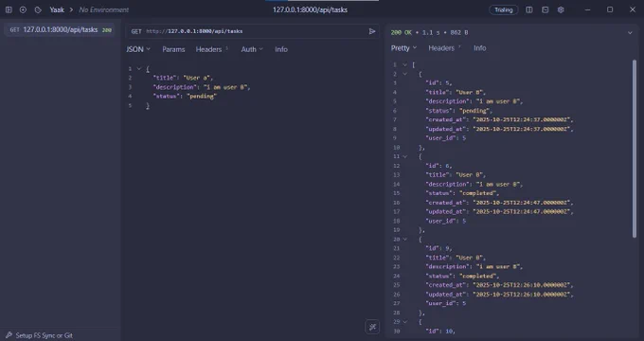Open the cookie jar icon in top bar
644x341 pixels.
pos(38,9)
